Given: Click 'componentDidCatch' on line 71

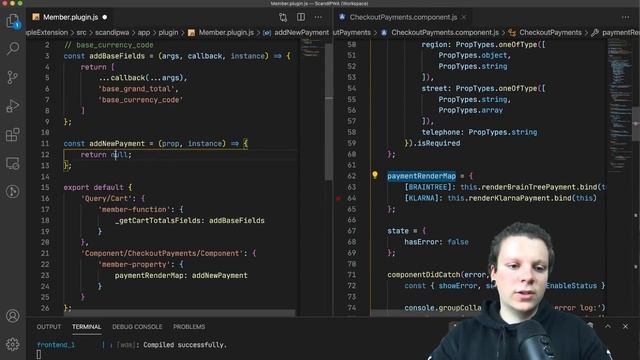Looking at the screenshot, I should point(424,275).
